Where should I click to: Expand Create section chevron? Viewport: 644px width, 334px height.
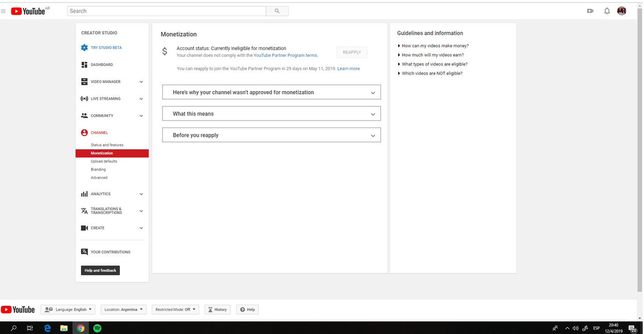coord(141,228)
